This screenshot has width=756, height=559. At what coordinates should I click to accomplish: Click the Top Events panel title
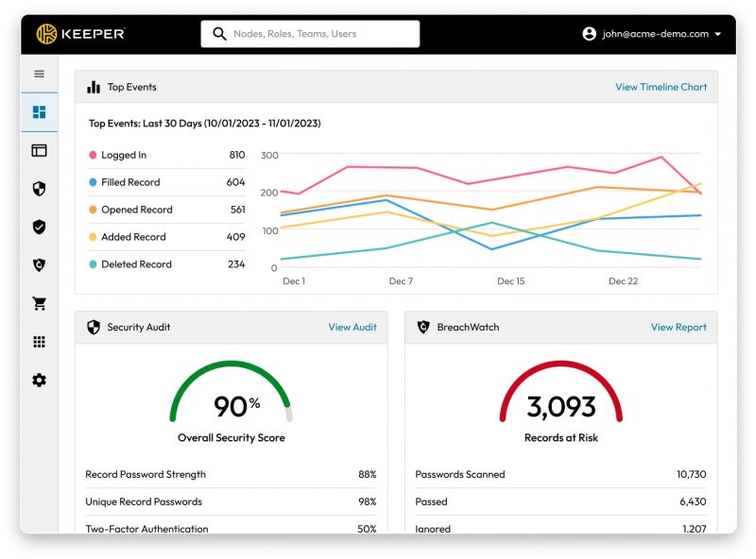point(131,87)
